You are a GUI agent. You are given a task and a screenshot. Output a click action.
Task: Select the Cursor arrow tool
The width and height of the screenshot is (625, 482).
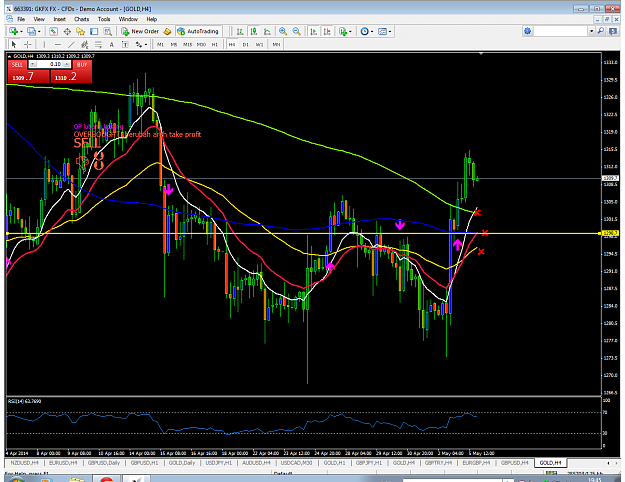coord(14,44)
